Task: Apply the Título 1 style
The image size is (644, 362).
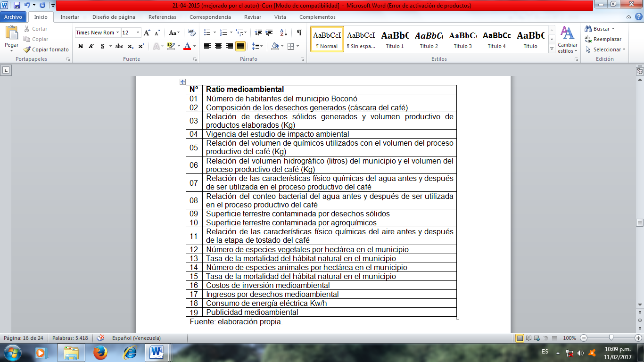Action: click(x=395, y=39)
